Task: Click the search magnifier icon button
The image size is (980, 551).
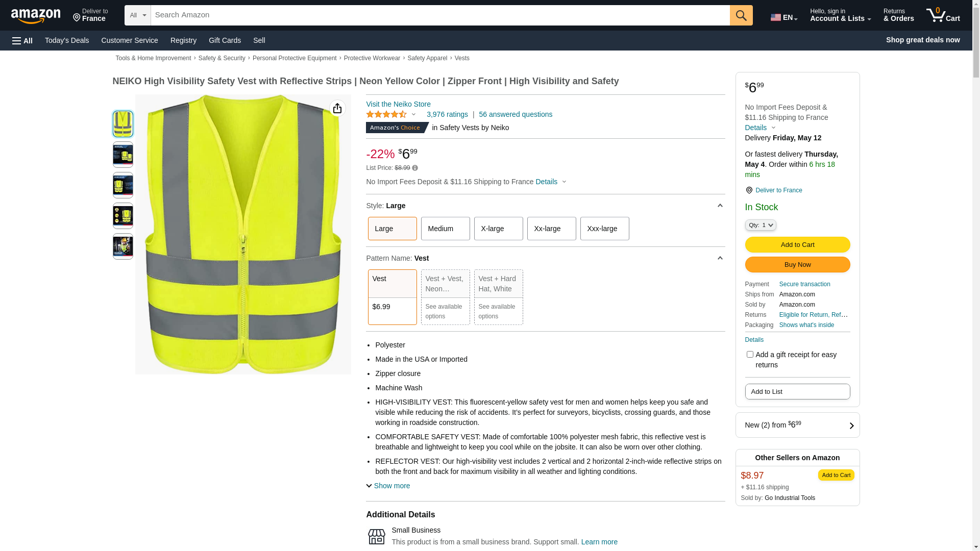Action: point(741,15)
